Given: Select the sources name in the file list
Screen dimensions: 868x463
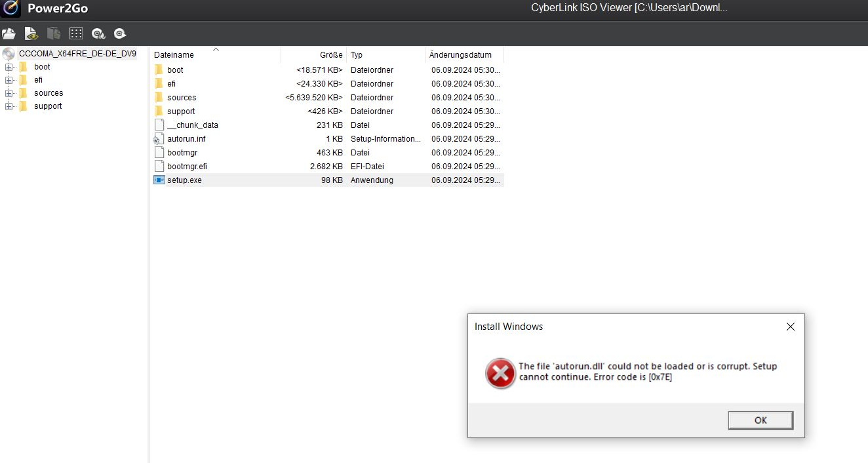Looking at the screenshot, I should 182,98.
